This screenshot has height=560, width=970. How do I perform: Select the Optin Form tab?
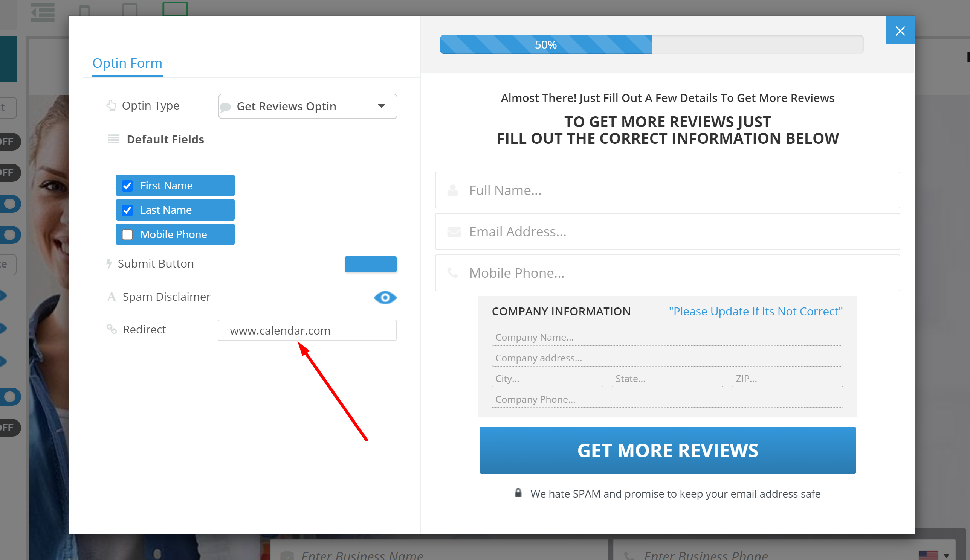pyautogui.click(x=127, y=63)
